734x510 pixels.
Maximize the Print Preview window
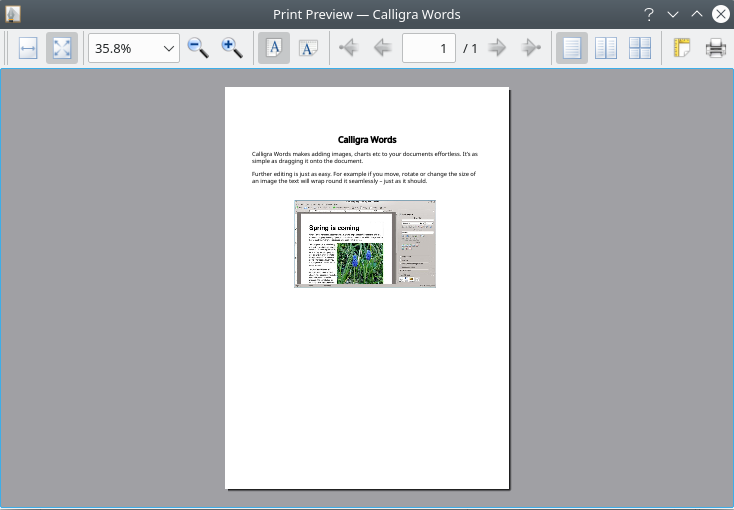pos(697,15)
